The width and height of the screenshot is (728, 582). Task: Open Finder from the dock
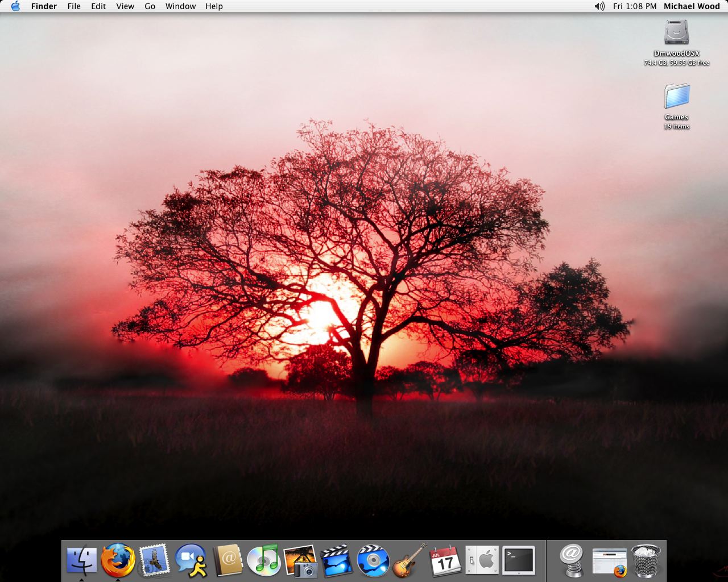coord(81,560)
